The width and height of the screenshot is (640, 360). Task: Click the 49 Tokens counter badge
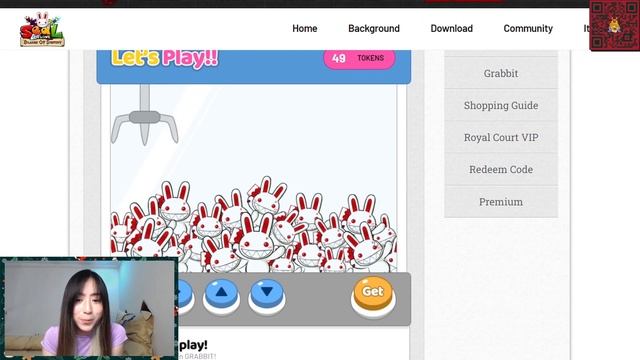click(x=359, y=58)
